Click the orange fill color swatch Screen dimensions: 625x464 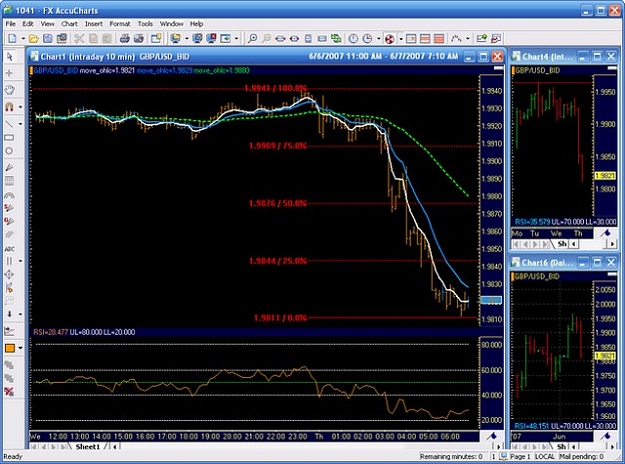click(x=10, y=348)
